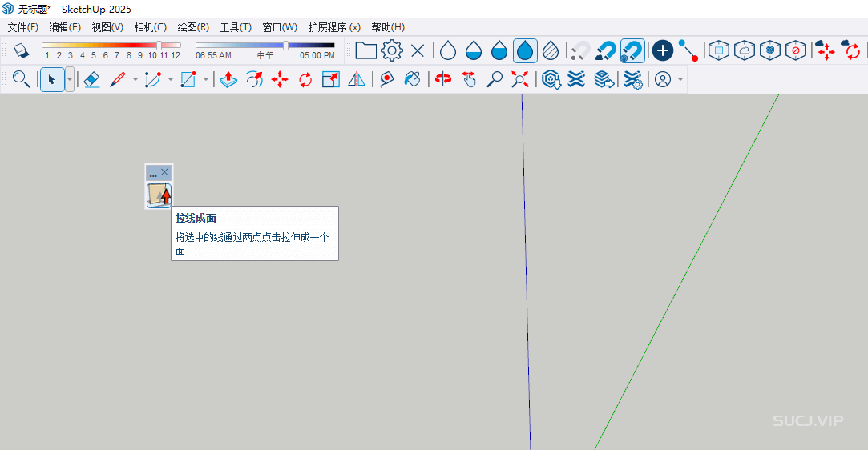Open the gear settings icon
The width and height of the screenshot is (868, 450).
point(392,51)
